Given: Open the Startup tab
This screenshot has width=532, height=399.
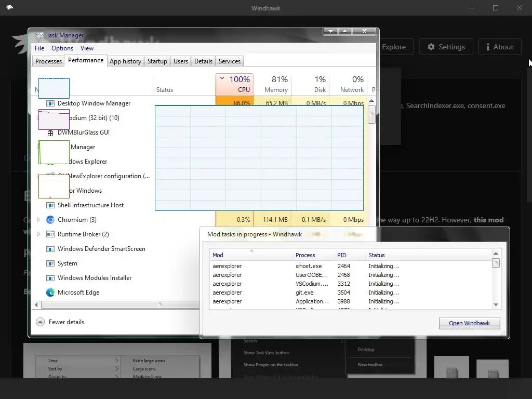Looking at the screenshot, I should tap(157, 61).
